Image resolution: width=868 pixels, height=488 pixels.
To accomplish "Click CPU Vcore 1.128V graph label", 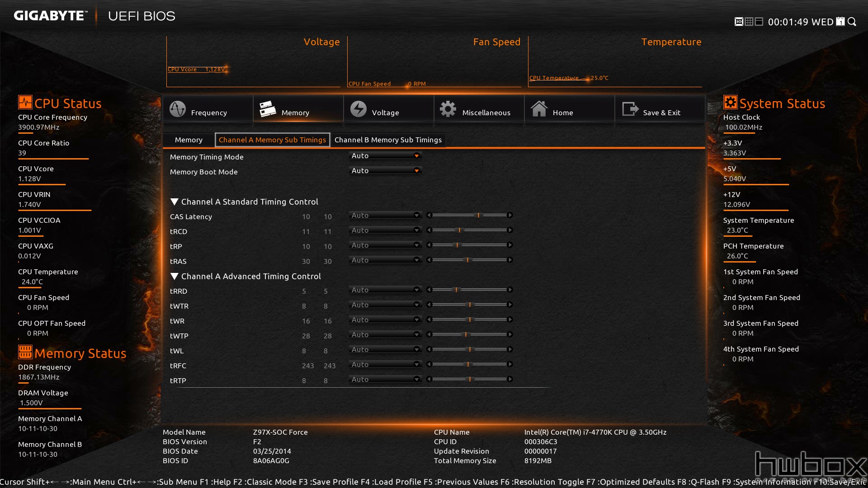I will [x=196, y=69].
